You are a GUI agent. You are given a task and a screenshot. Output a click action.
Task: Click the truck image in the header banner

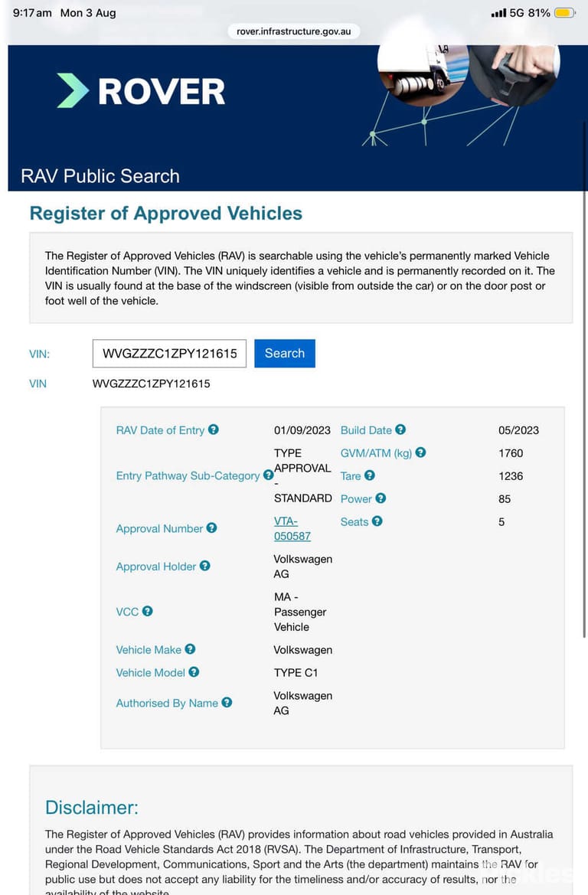click(423, 74)
